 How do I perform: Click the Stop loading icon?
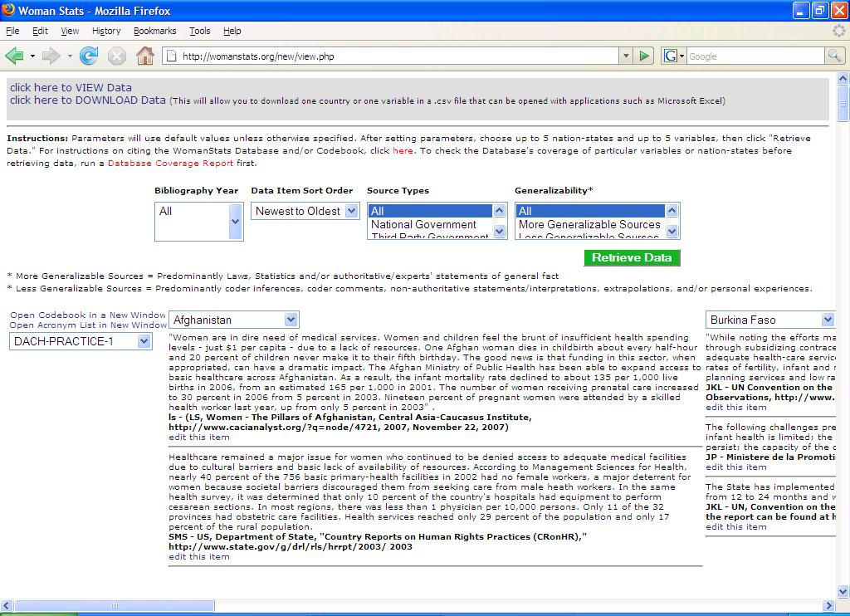117,56
